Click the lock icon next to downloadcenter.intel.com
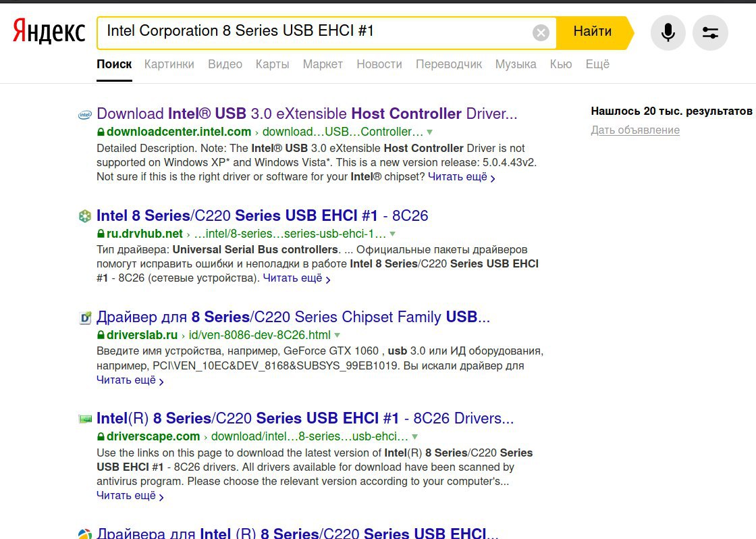Viewport: 756px width, 539px height. point(101,132)
